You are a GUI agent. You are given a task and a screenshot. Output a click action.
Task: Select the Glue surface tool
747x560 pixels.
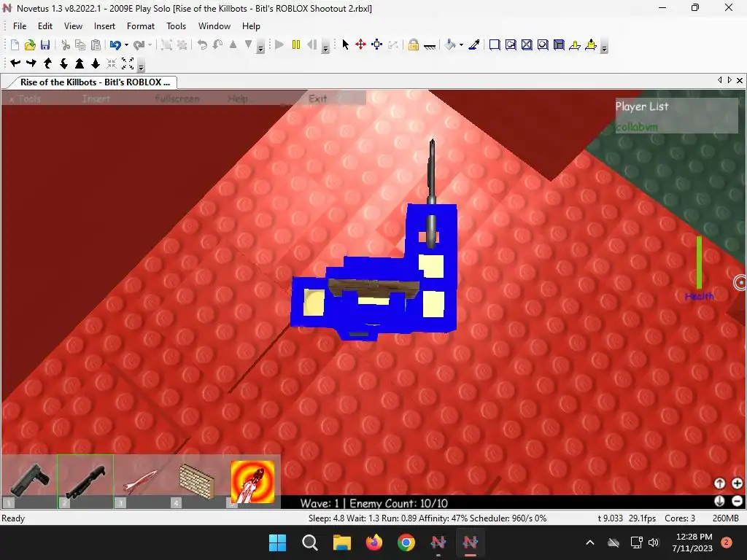pos(511,44)
